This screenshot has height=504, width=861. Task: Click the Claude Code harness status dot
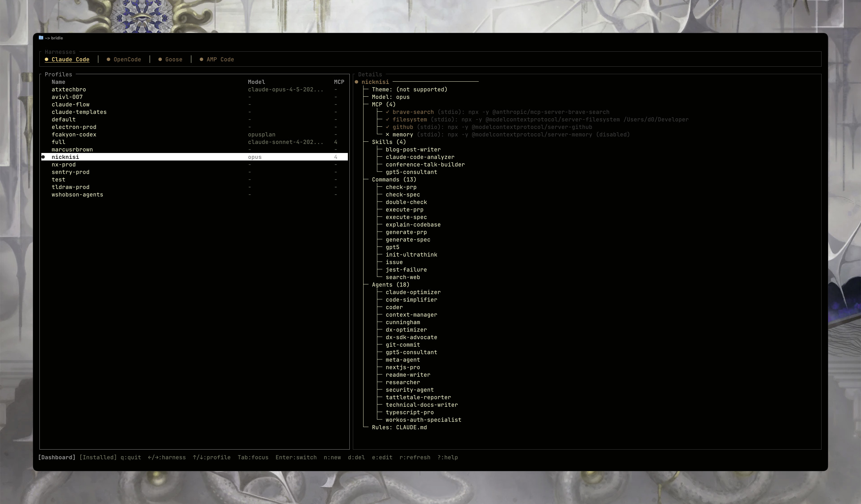[x=46, y=59]
